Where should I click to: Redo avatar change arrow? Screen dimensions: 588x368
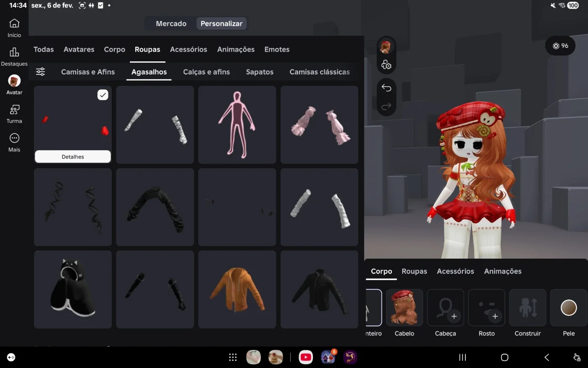tap(386, 106)
